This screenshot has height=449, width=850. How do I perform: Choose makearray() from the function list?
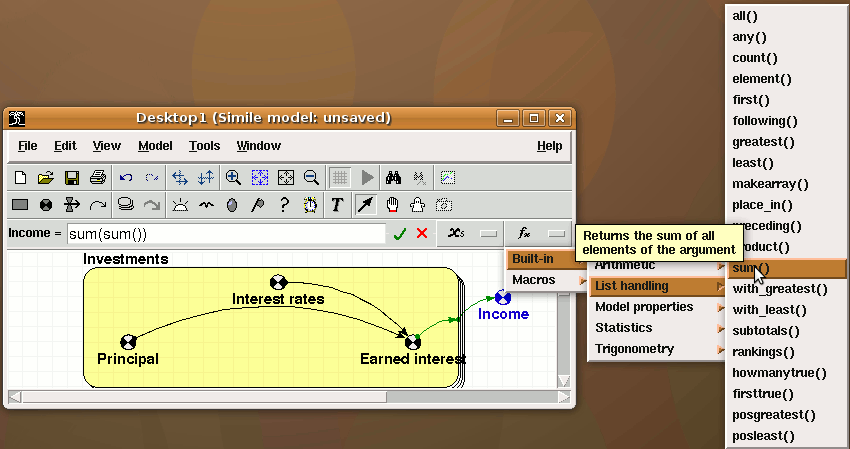pyautogui.click(x=787, y=184)
